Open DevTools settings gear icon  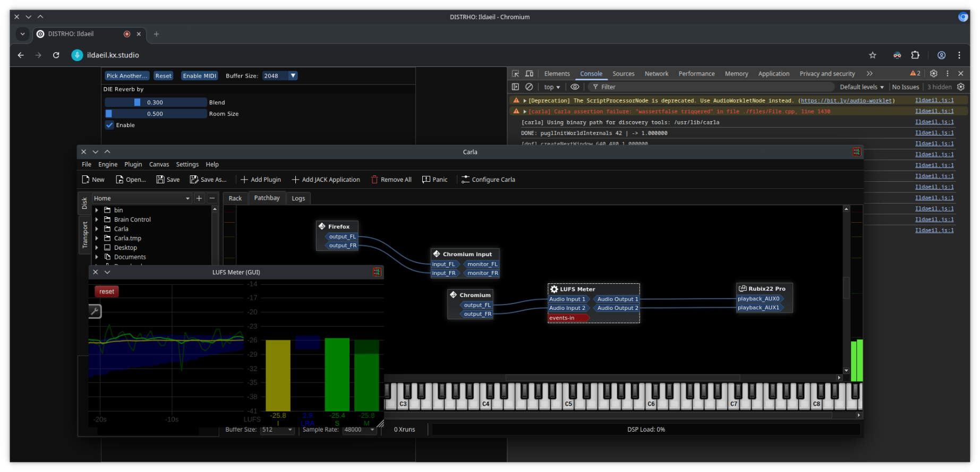tap(933, 73)
